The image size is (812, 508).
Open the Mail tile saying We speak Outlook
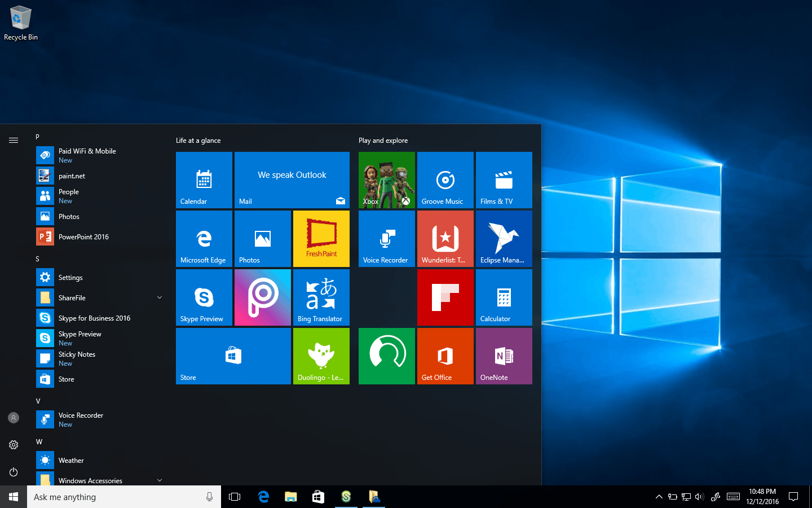click(292, 180)
